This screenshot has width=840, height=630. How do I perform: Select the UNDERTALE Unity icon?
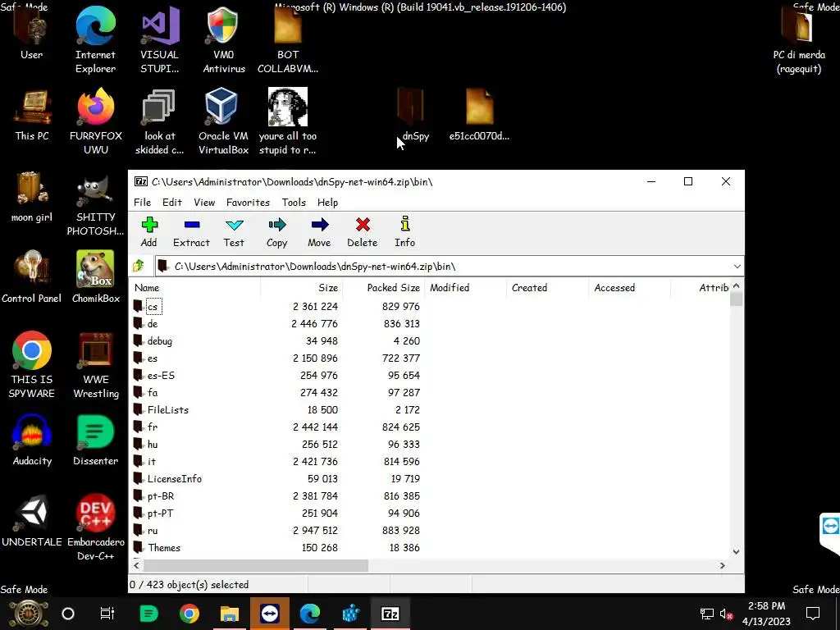pyautogui.click(x=32, y=521)
